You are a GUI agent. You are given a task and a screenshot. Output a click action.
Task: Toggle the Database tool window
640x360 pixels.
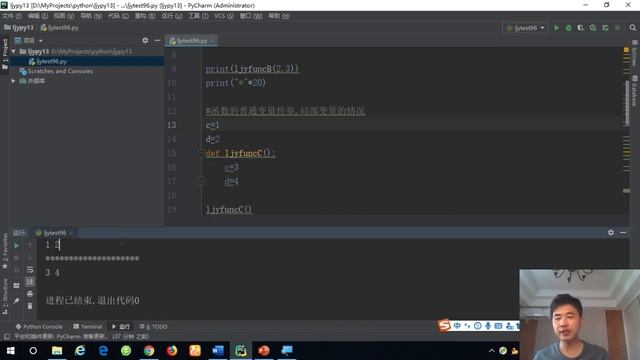click(634, 91)
